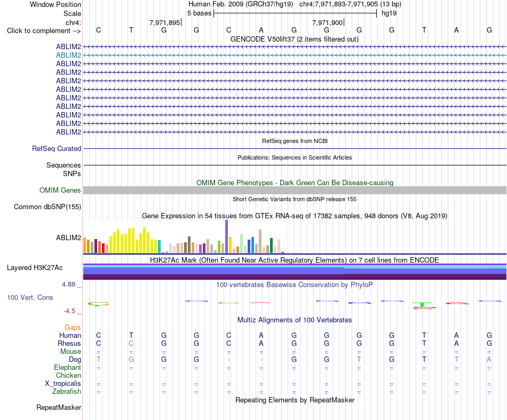Click the -4.5 lower PhyloP scale value
Viewport: 507px width, 420px height.
69,311
